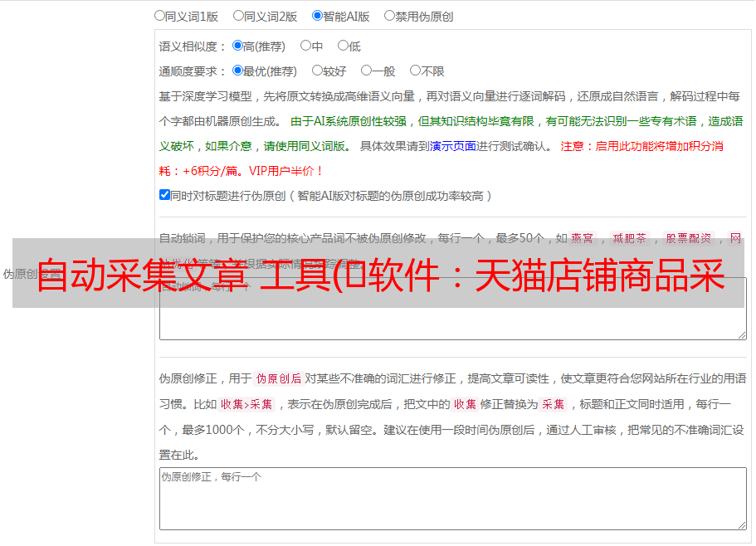Click the 自动采集文章 overlay title banner
756x546 pixels.
[x=378, y=273]
